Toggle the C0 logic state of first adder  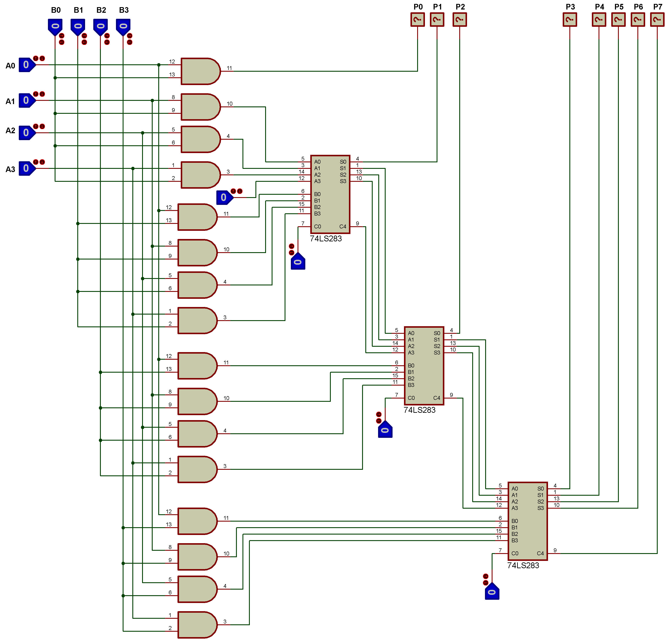(298, 262)
